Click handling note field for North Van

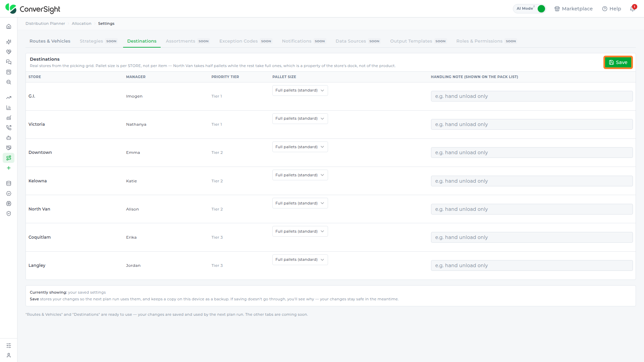(532, 209)
